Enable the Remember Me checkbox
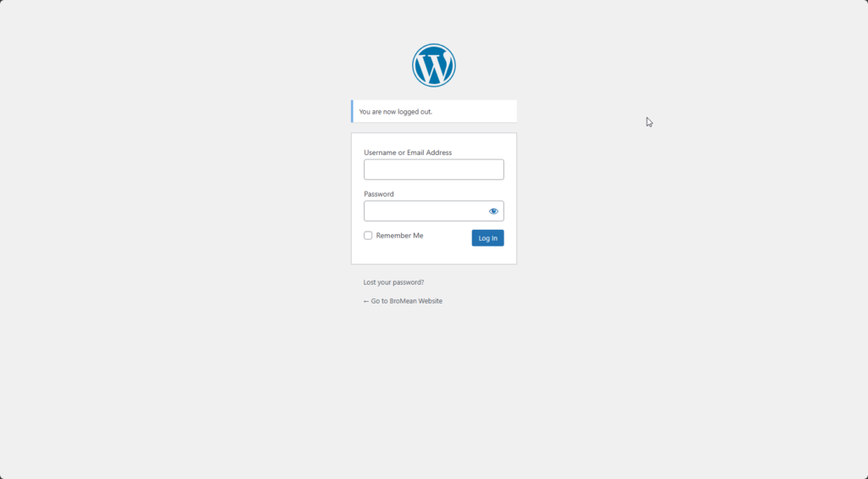Viewport: 868px width, 479px height. pos(368,236)
